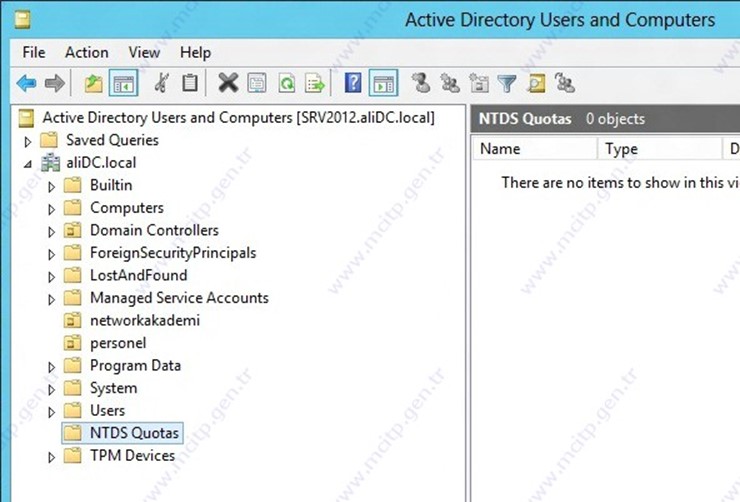Expand the Builtin folder node
740x502 pixels.
coord(52,186)
